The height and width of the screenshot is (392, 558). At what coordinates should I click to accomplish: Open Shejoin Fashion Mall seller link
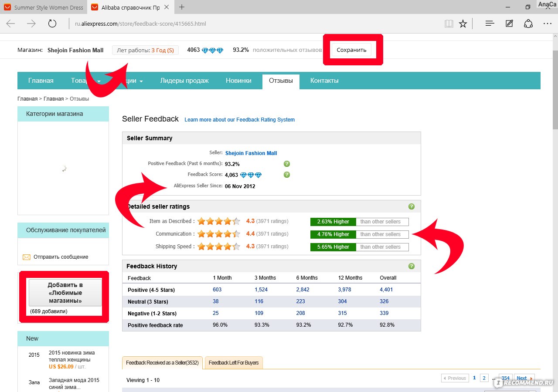point(251,153)
